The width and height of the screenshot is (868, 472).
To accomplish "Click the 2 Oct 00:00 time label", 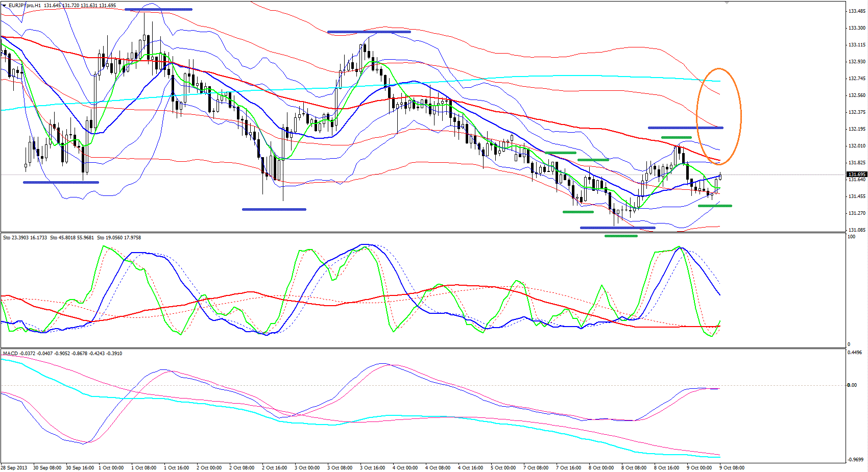I will 209,468.
